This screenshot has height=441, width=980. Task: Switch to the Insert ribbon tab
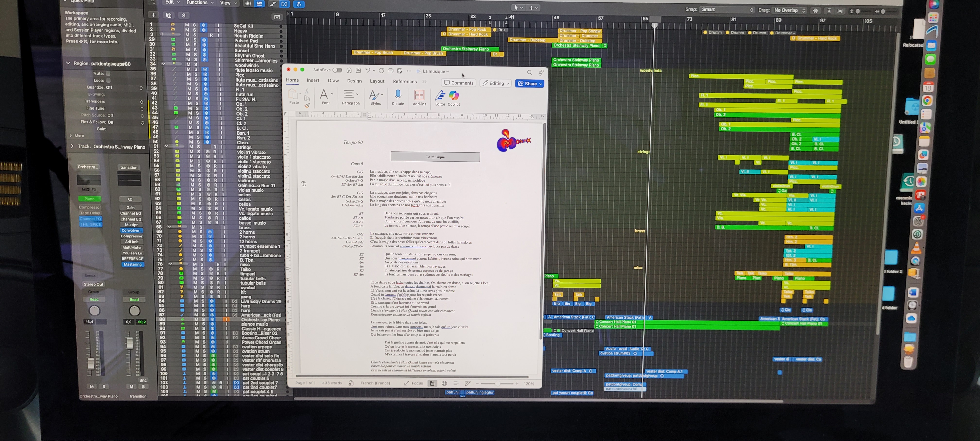pyautogui.click(x=313, y=81)
